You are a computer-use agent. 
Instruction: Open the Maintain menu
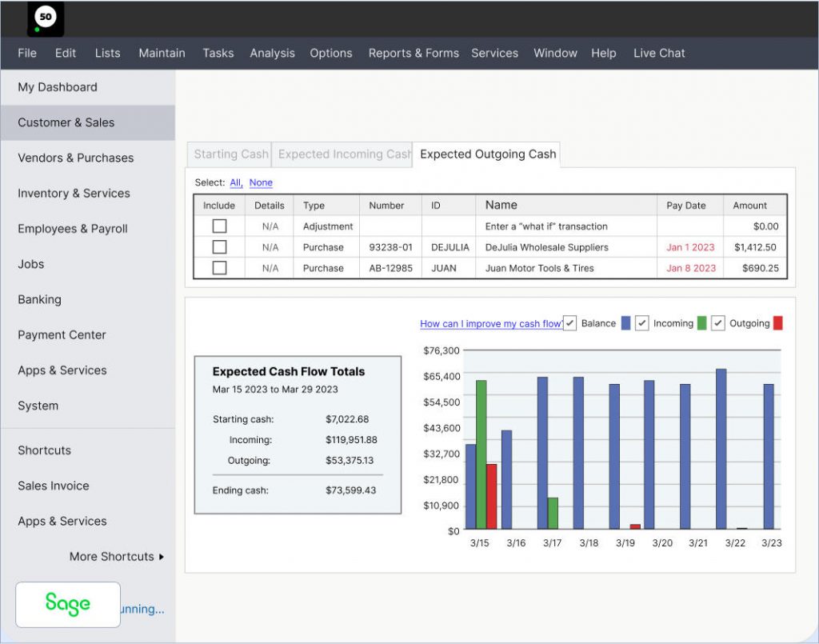pos(162,53)
